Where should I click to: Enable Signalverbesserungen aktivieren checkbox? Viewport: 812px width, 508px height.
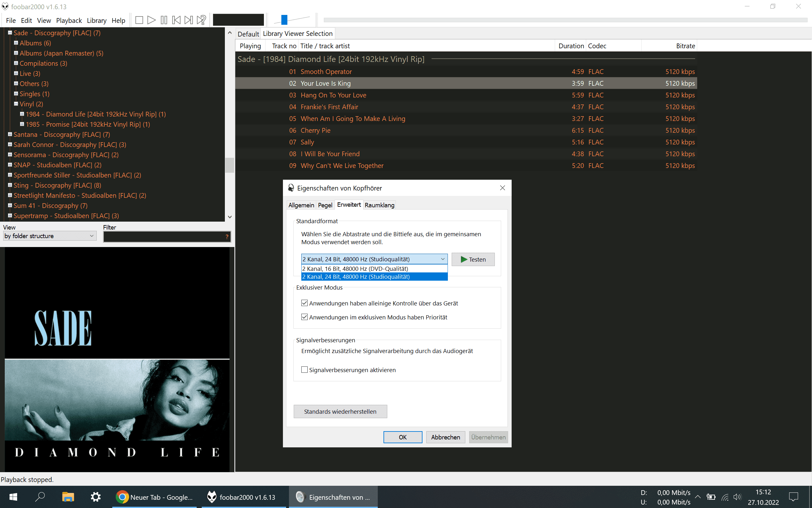click(x=304, y=370)
